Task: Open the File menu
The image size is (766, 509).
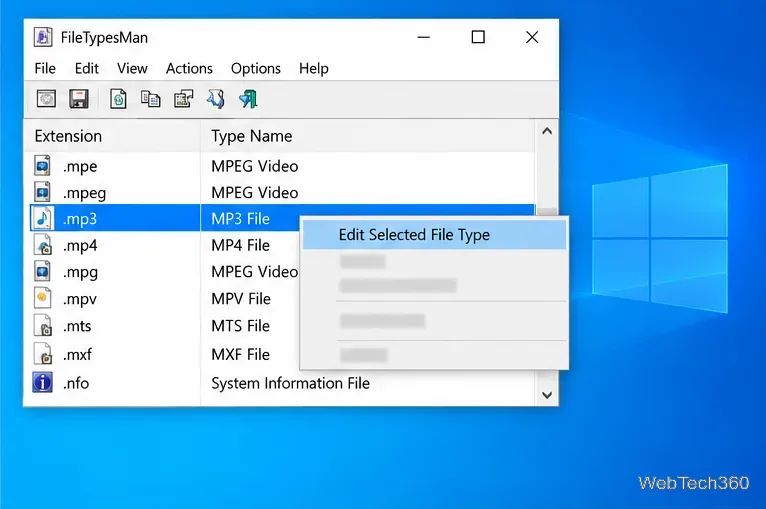Action: pos(45,68)
